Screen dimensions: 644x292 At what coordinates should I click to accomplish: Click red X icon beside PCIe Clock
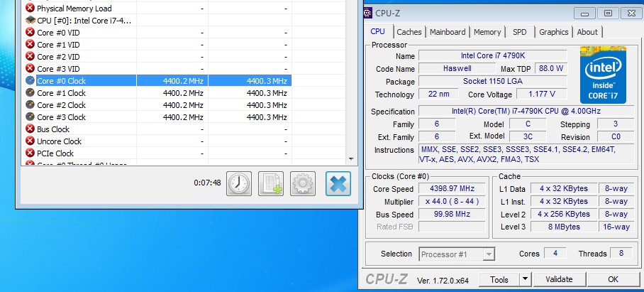[30, 153]
